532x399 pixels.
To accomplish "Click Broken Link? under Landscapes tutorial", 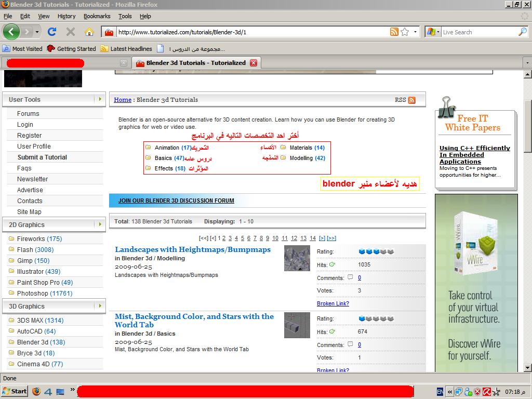I will tap(333, 303).
